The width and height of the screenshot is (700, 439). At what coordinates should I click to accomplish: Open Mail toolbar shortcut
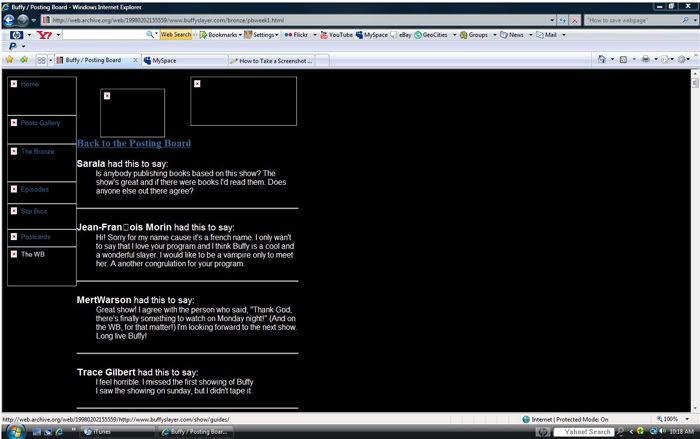click(546, 35)
